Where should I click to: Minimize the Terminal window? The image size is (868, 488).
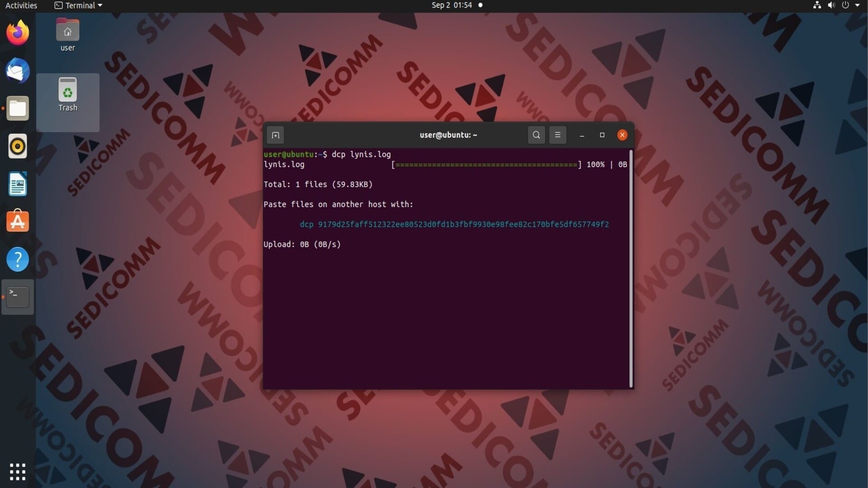582,135
